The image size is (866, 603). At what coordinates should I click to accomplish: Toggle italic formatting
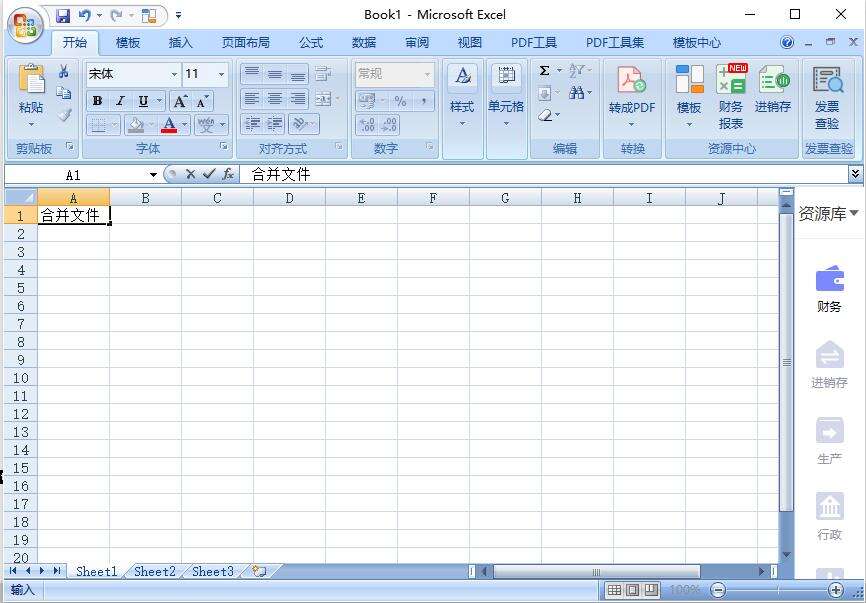120,102
